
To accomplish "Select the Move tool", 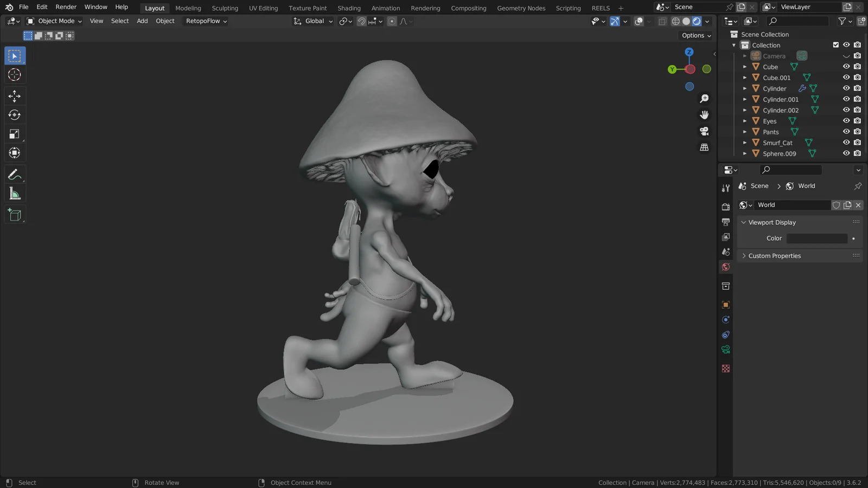I will (x=15, y=96).
